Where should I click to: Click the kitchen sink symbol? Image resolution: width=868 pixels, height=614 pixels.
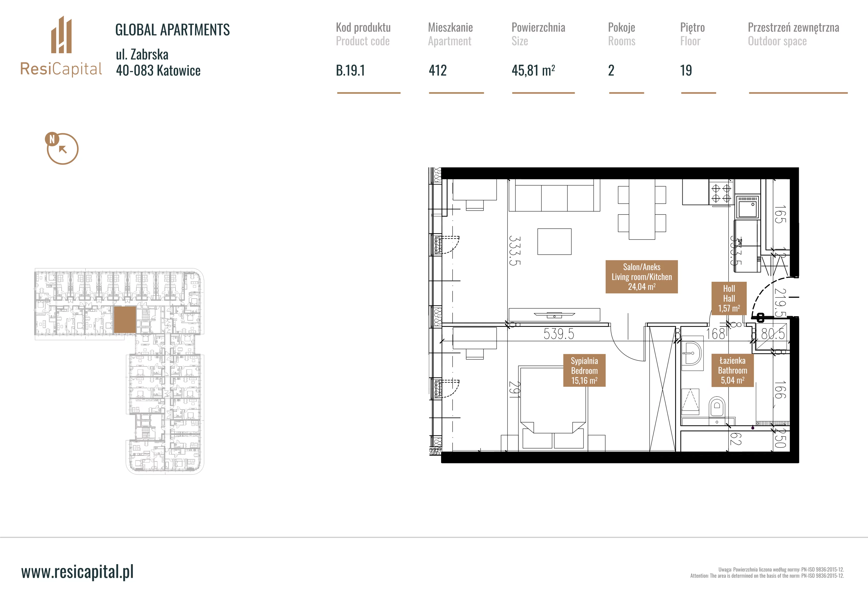pyautogui.click(x=747, y=207)
